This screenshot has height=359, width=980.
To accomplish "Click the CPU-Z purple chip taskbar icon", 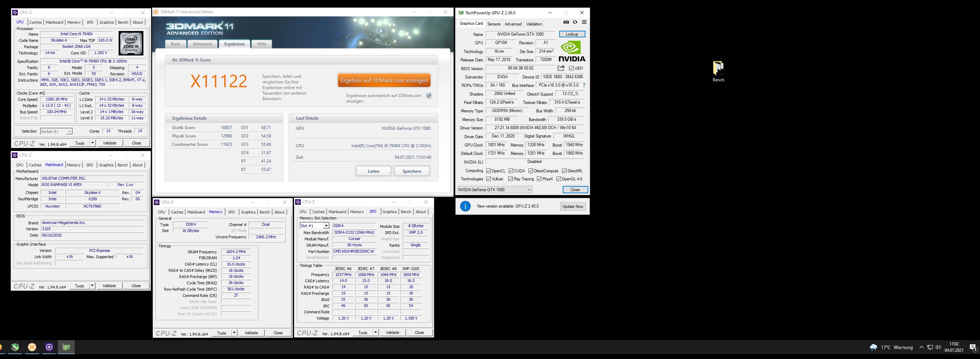I will point(49,347).
